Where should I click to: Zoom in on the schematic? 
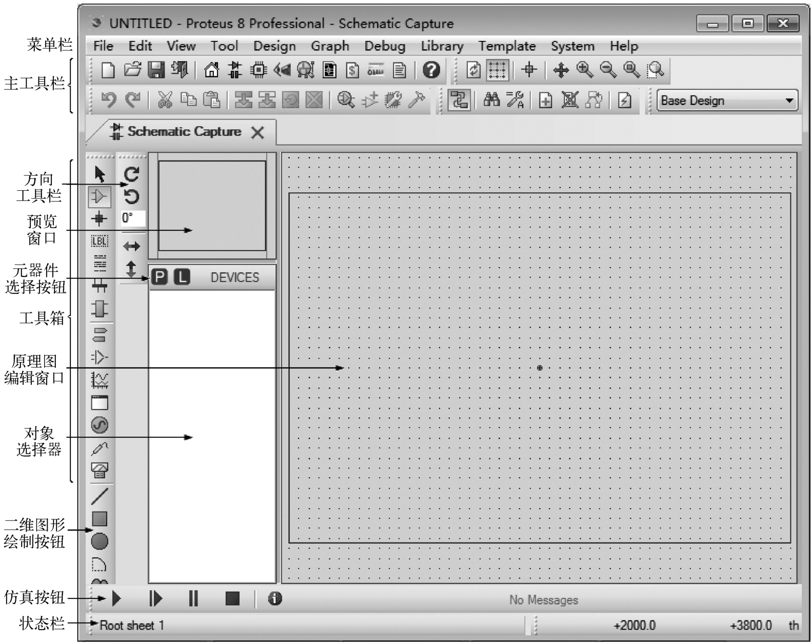pyautogui.click(x=585, y=70)
